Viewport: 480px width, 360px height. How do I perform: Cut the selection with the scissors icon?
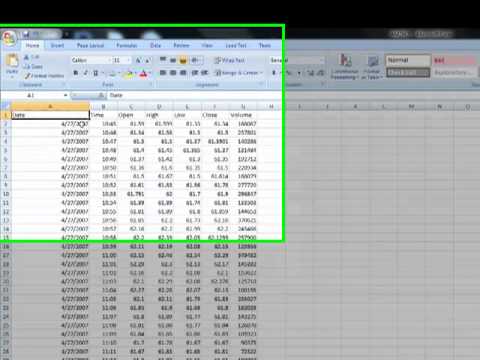32,57
